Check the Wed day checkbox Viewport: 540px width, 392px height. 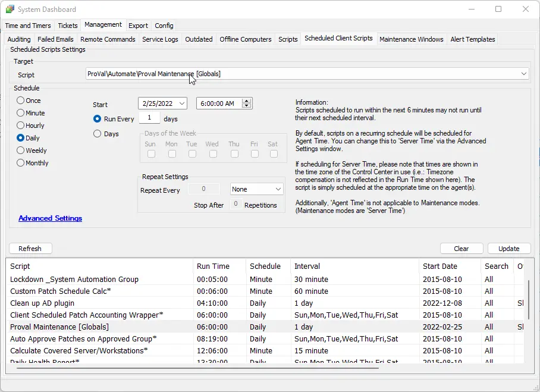pyautogui.click(x=213, y=154)
